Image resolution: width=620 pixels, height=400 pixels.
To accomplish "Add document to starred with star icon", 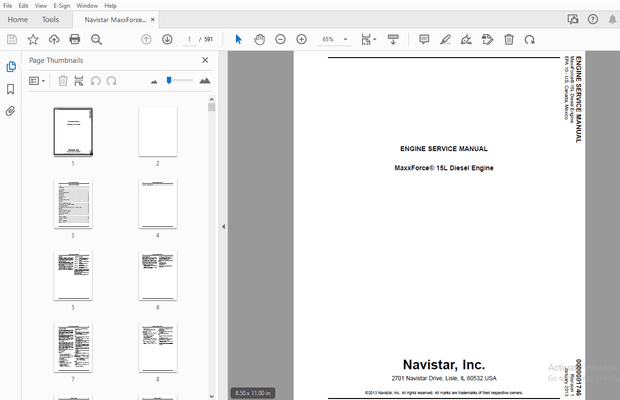I will [x=33, y=39].
